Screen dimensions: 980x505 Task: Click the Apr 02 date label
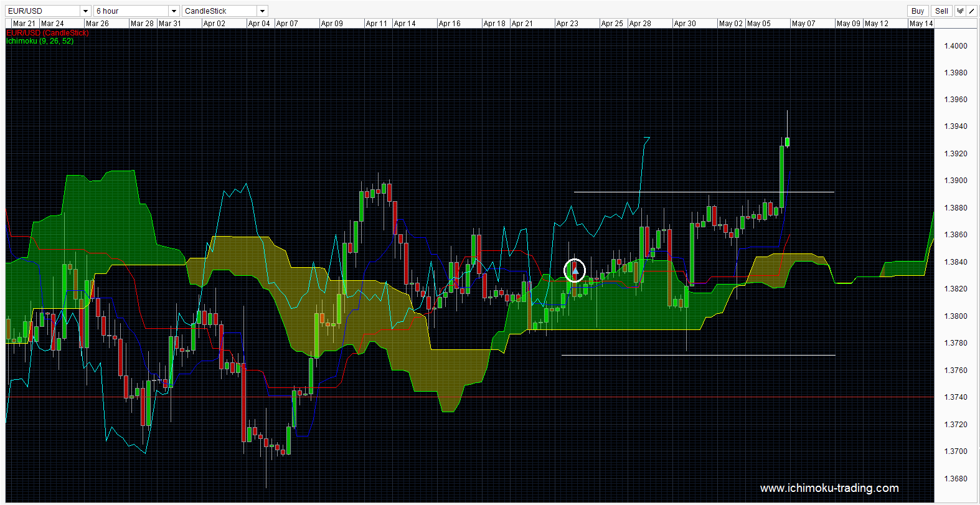pyautogui.click(x=215, y=23)
